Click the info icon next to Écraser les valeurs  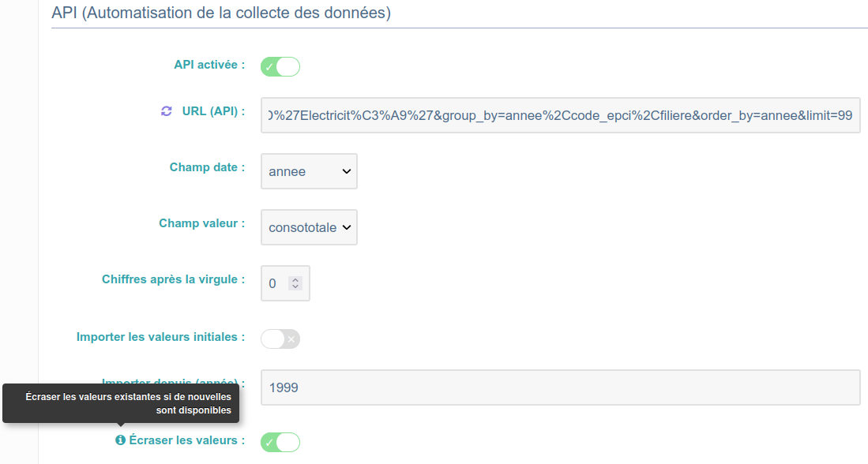120,440
